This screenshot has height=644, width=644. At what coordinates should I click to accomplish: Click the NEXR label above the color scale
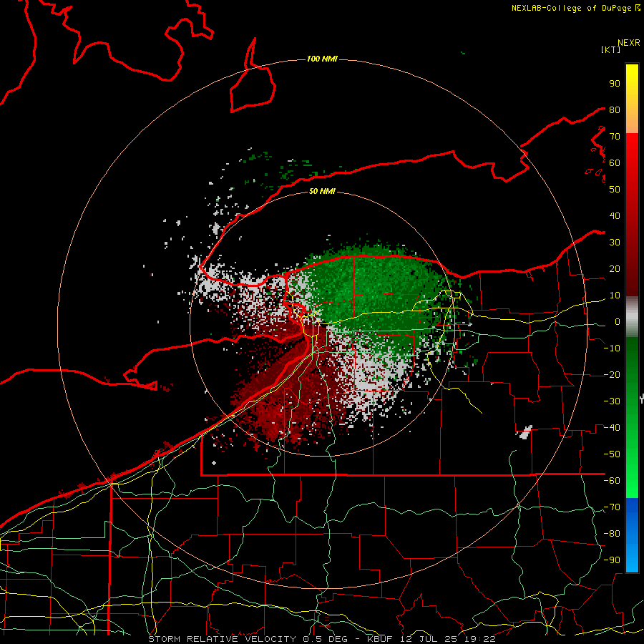[629, 43]
